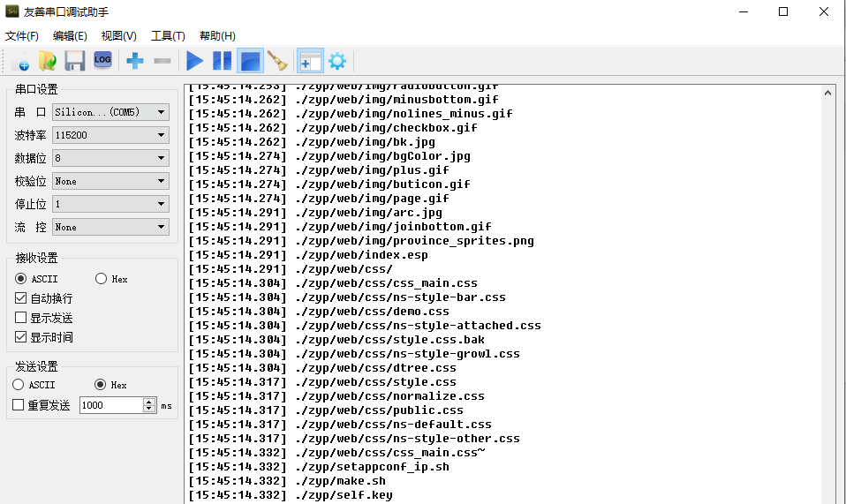Click the new file toolbar icon
The width and height of the screenshot is (846, 504).
click(20, 61)
